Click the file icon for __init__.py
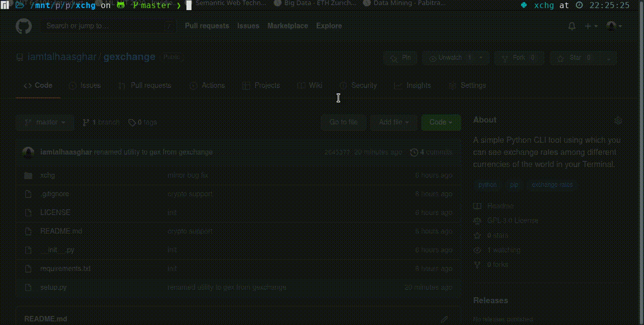This screenshot has height=325, width=644. pos(28,250)
